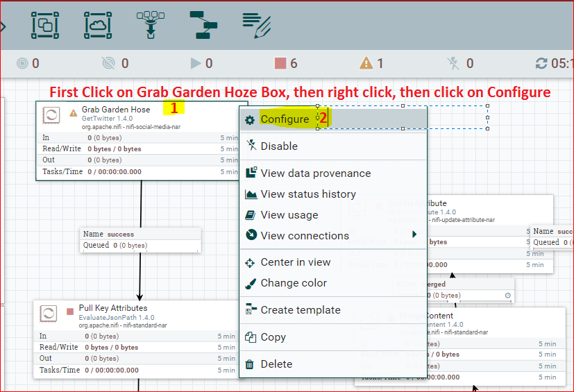
Task: Select the MergeContent processor
Action: coord(496,346)
